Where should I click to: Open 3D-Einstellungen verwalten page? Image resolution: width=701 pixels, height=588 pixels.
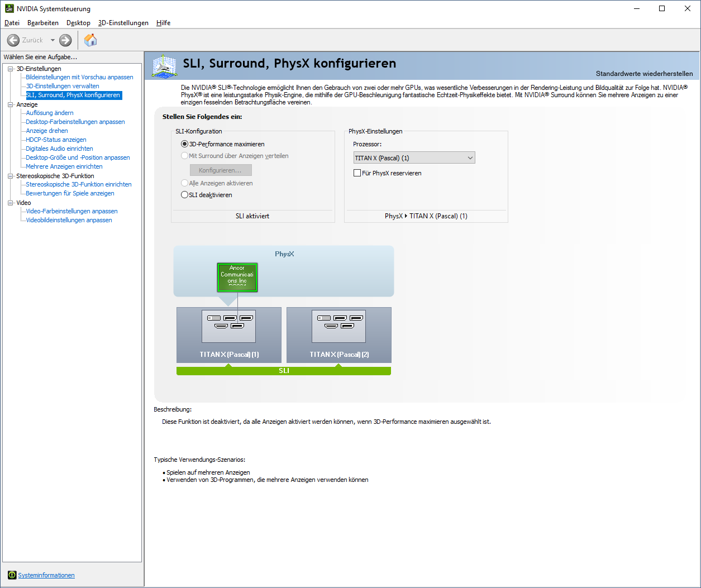coord(63,86)
